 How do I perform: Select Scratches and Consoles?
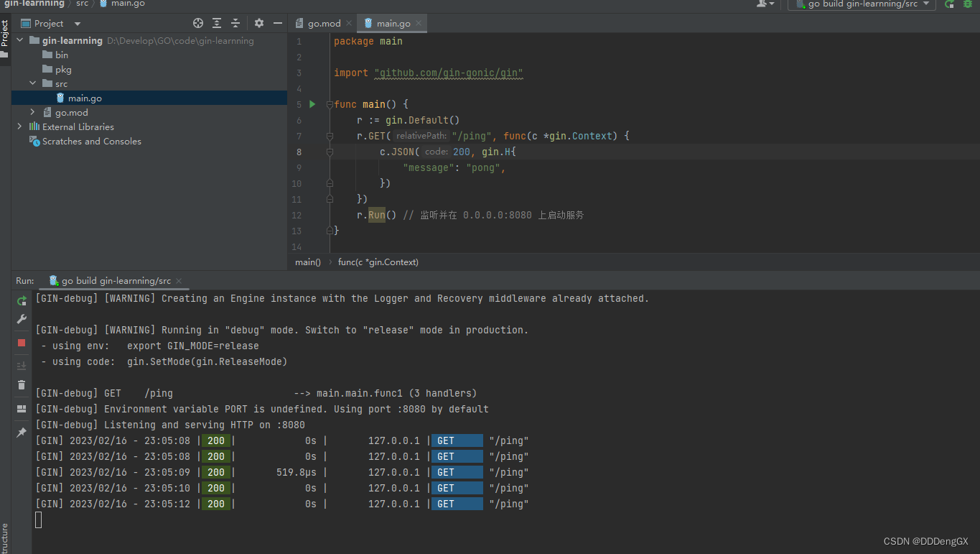(x=91, y=142)
